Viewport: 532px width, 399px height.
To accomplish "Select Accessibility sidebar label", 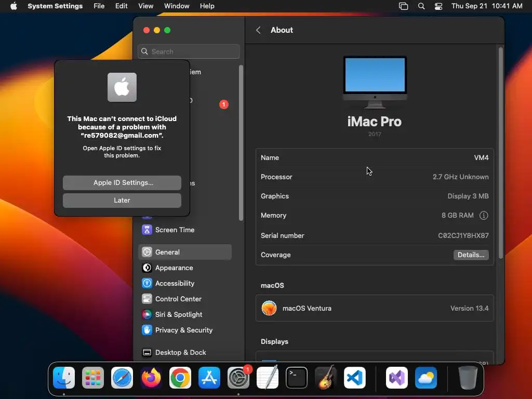I will click(175, 283).
